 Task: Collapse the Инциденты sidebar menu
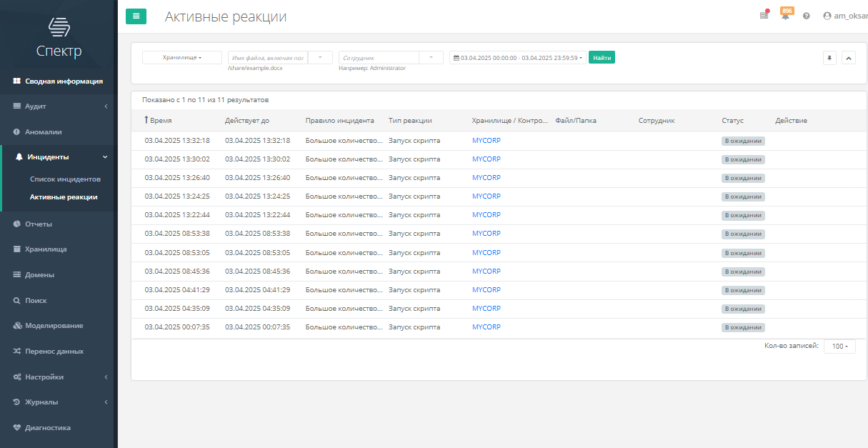point(58,156)
